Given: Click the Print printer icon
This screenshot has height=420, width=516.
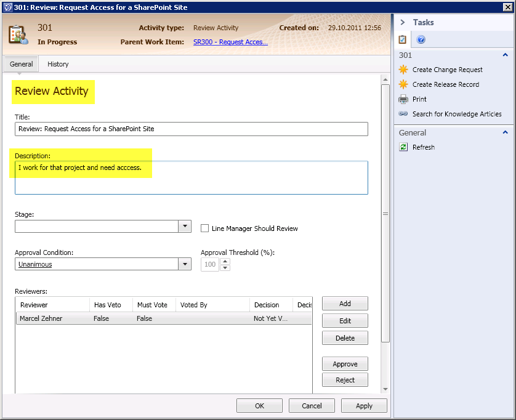Looking at the screenshot, I should click(403, 99).
